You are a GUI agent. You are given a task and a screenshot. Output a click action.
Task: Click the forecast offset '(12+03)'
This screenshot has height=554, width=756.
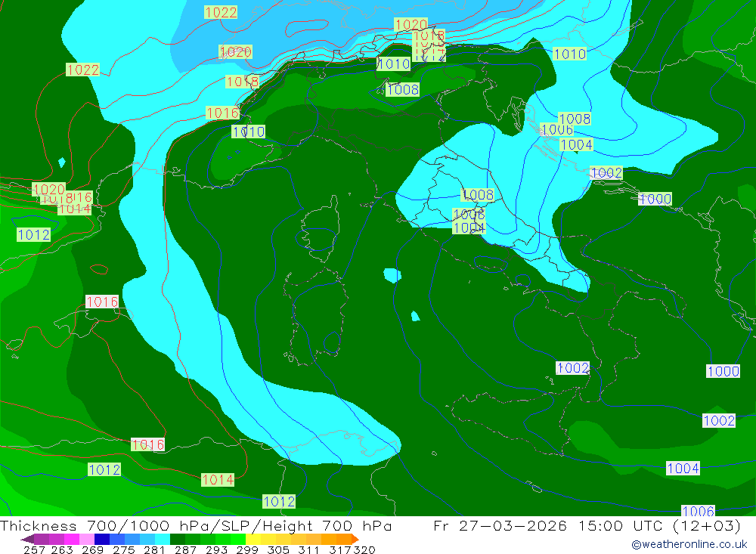[706, 526]
